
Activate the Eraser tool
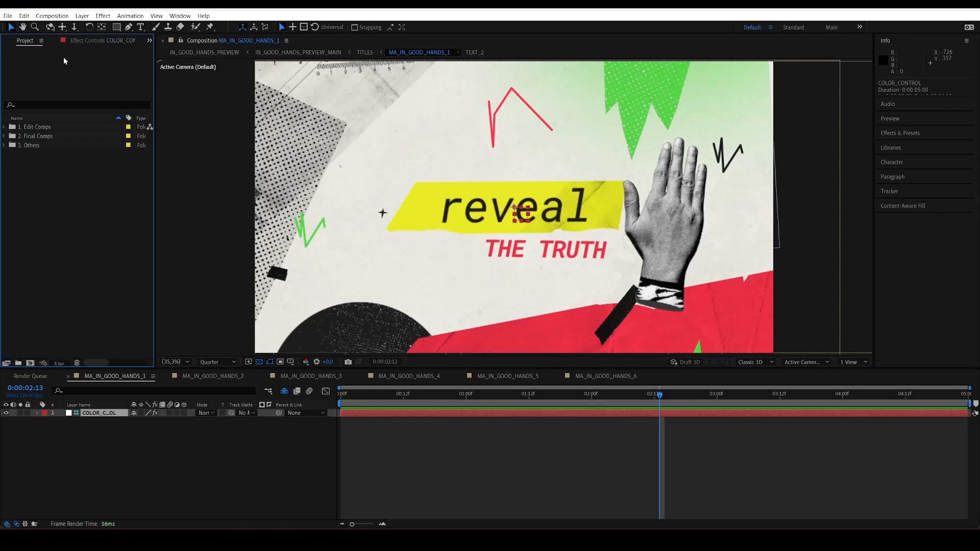tap(180, 27)
